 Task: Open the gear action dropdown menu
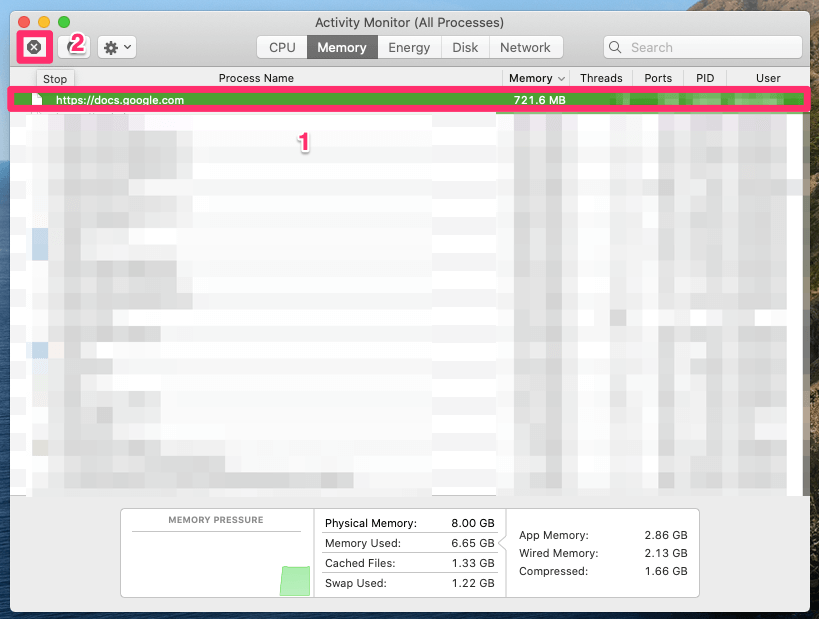117,48
